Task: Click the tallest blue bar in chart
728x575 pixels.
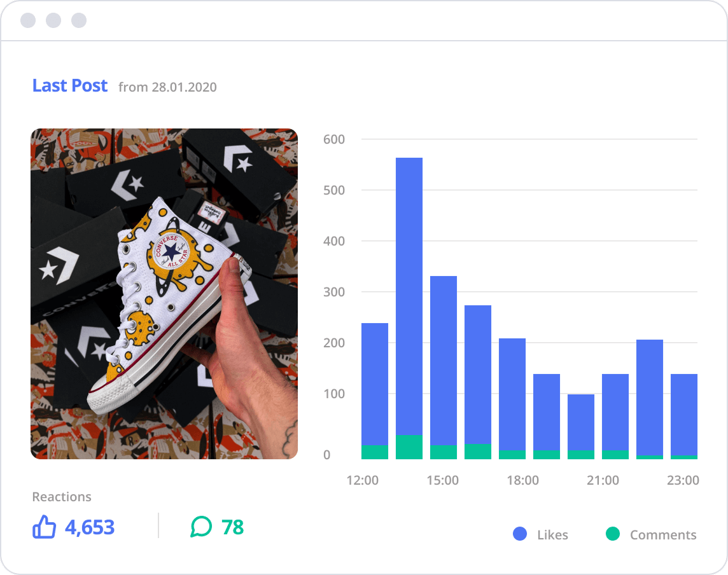Action: pyautogui.click(x=409, y=293)
